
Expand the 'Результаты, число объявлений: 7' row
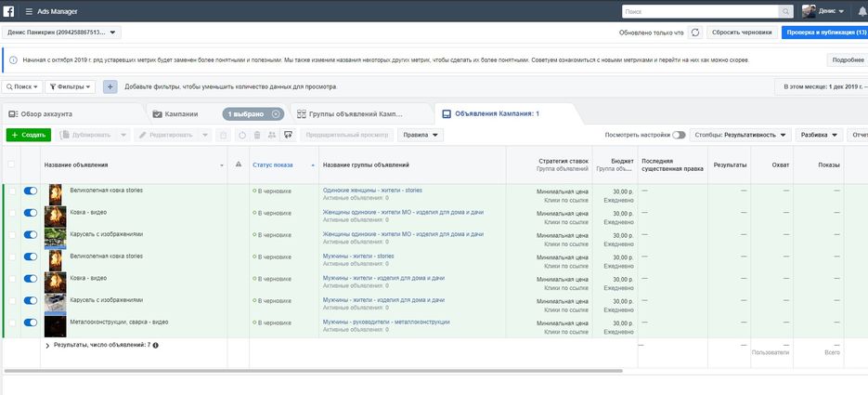pyautogui.click(x=47, y=345)
